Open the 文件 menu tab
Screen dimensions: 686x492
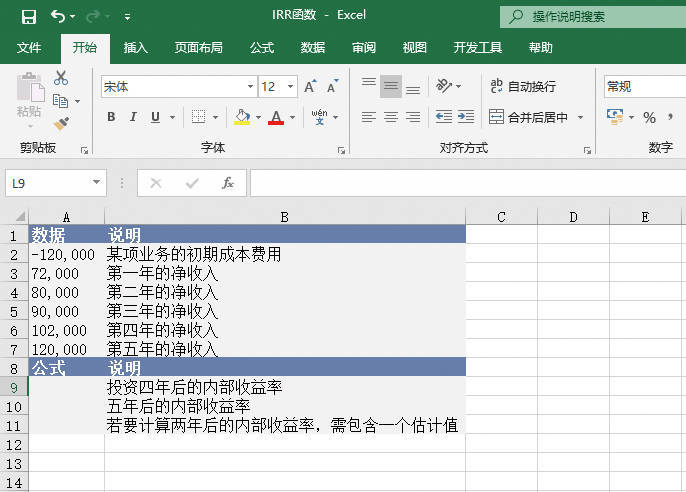29,47
